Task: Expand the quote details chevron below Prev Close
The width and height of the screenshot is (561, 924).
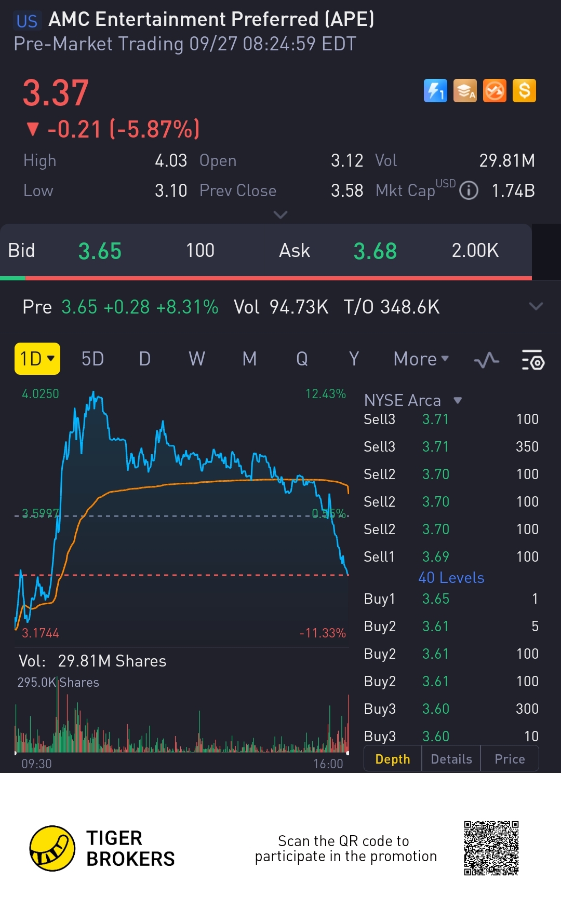Action: coord(280,214)
